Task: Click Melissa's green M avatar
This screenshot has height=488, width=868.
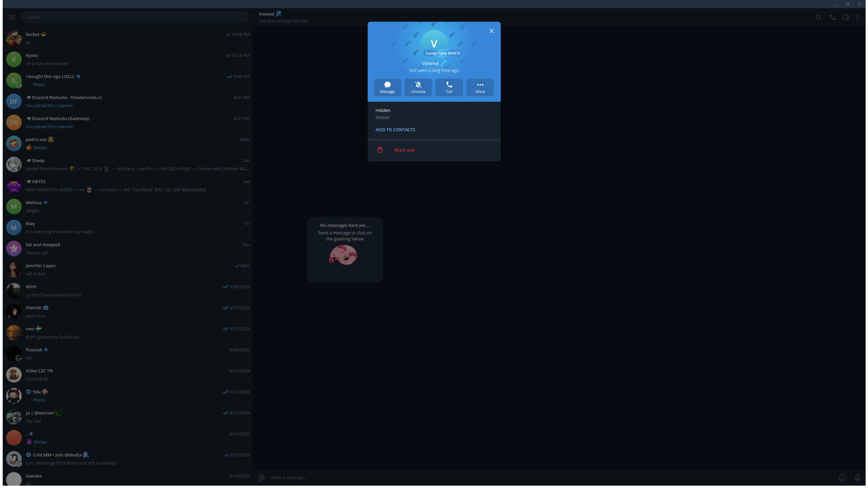Action: [x=14, y=207]
